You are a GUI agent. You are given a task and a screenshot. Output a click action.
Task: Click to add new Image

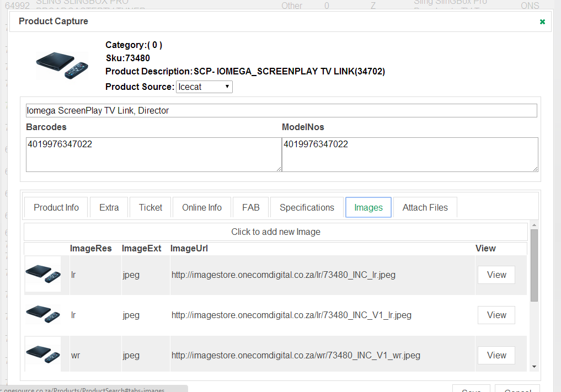(x=275, y=232)
